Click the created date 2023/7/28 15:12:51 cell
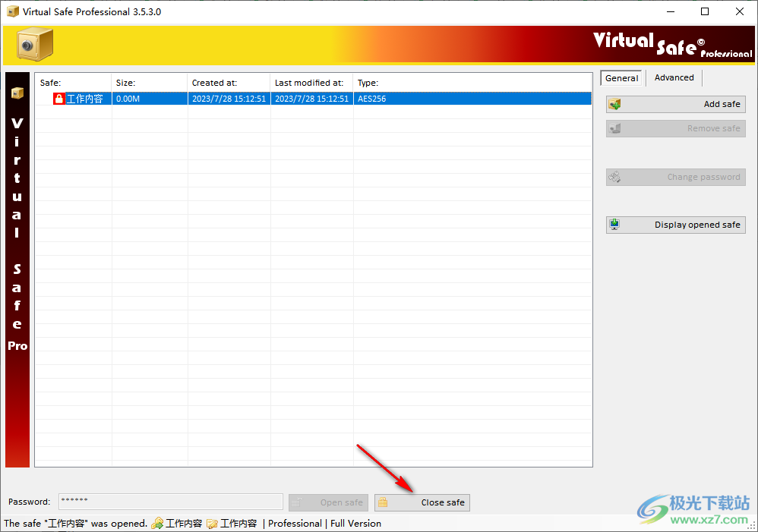Screen dimensions: 758x532 pyautogui.click(x=229, y=99)
